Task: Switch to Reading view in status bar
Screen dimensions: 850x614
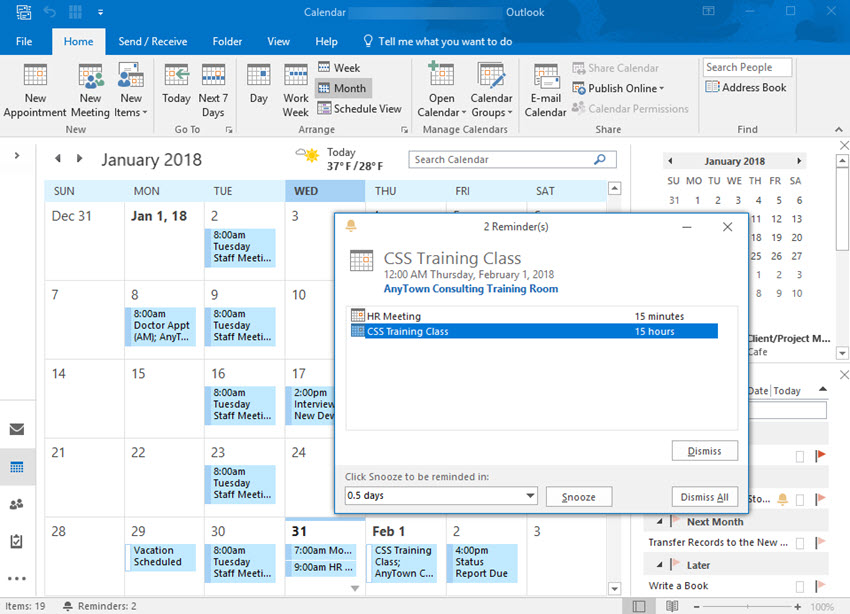Action: [672, 606]
